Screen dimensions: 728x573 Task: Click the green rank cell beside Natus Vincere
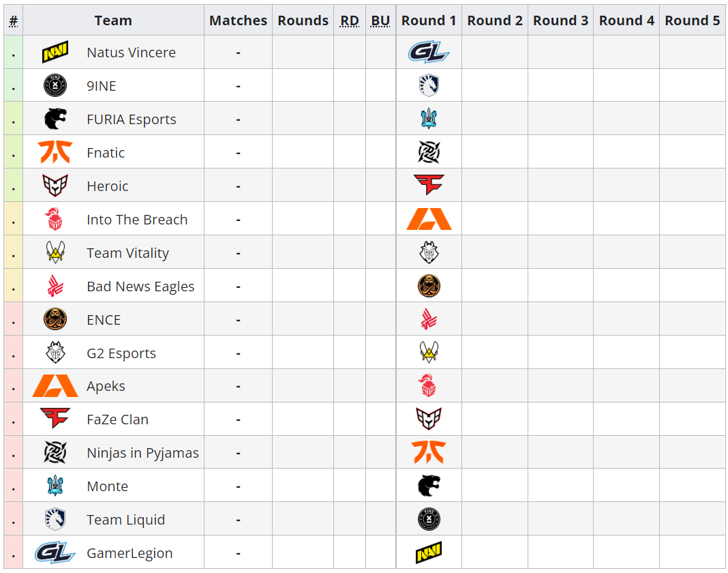(x=14, y=53)
